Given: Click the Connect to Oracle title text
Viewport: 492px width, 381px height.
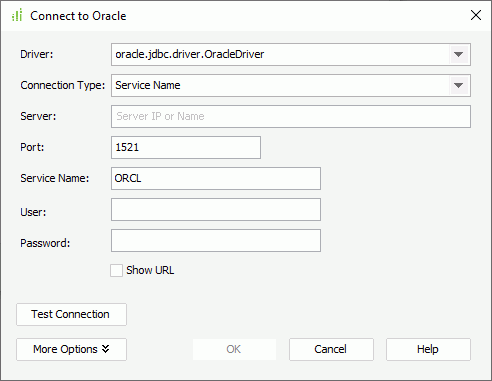Looking at the screenshot, I should pyautogui.click(x=78, y=16).
